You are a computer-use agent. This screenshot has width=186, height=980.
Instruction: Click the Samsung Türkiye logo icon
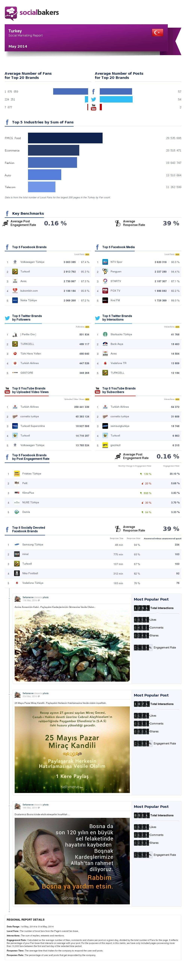pos(17,544)
